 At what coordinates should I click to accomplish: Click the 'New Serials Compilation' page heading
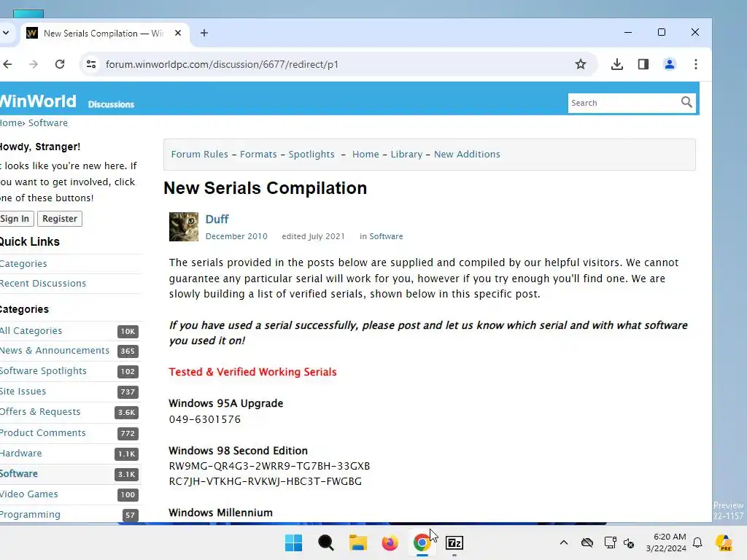(266, 188)
